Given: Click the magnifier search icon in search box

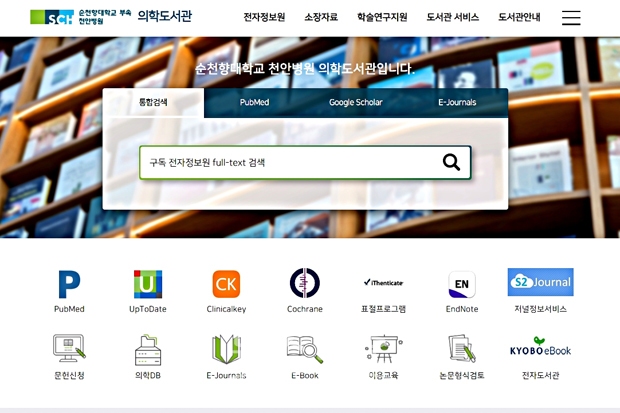Looking at the screenshot, I should pyautogui.click(x=451, y=162).
